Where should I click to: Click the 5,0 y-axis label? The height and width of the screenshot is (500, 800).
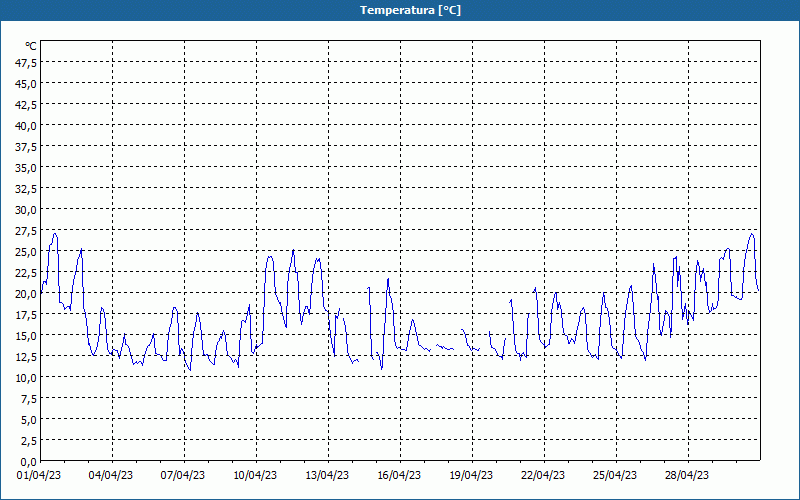click(x=29, y=420)
